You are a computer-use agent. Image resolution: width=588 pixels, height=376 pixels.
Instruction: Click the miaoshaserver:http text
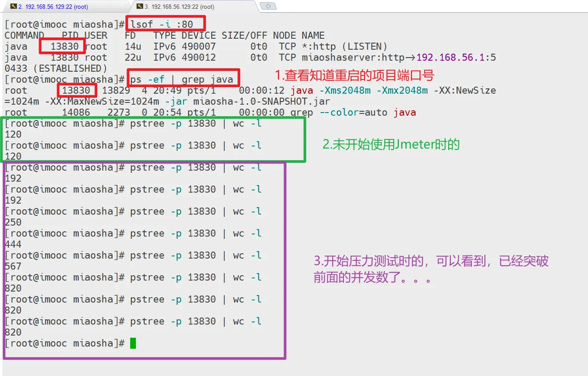click(x=353, y=58)
